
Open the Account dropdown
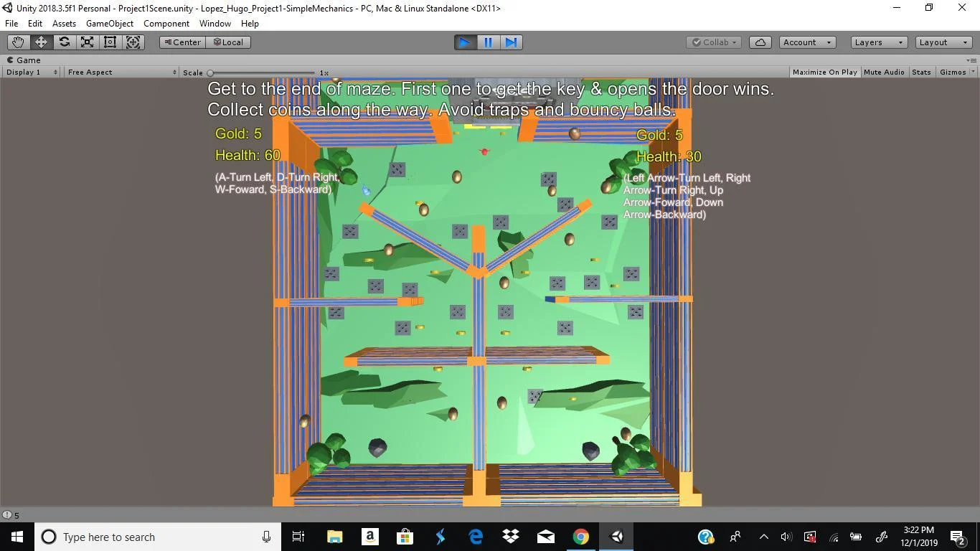click(807, 42)
